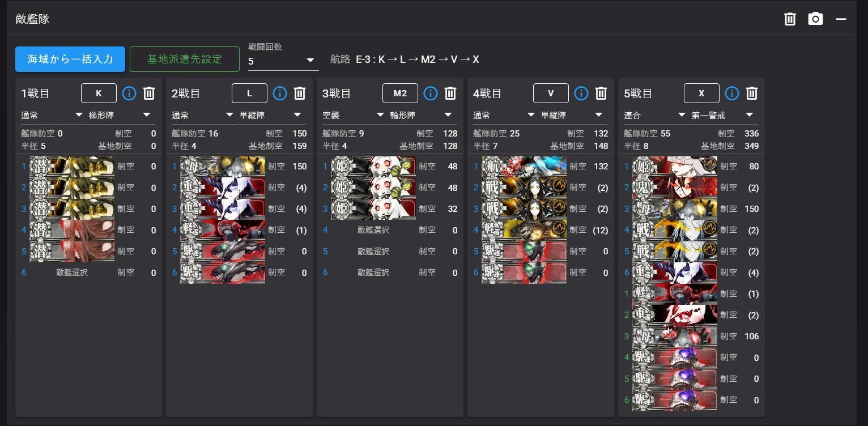Show info for battle 3 node M2
Viewport: 868px width, 426px height.
431,93
